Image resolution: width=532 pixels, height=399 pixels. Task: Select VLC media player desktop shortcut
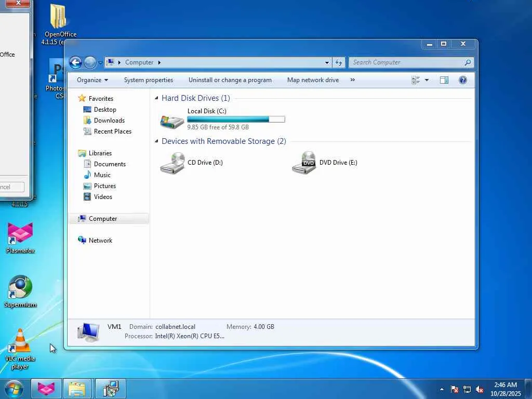(20, 349)
